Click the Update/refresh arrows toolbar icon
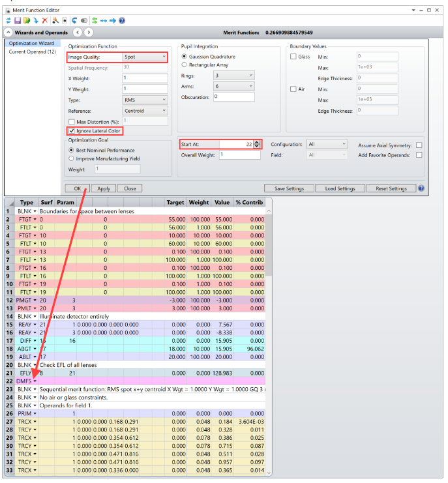 click(x=8, y=21)
